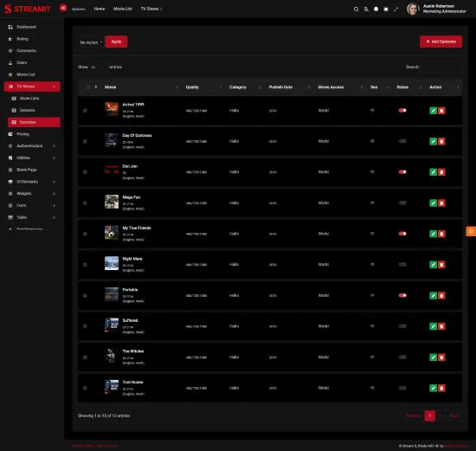The image size is (476, 451).
Task: Check the Troll Hunter row checkbox
Action: pos(85,388)
